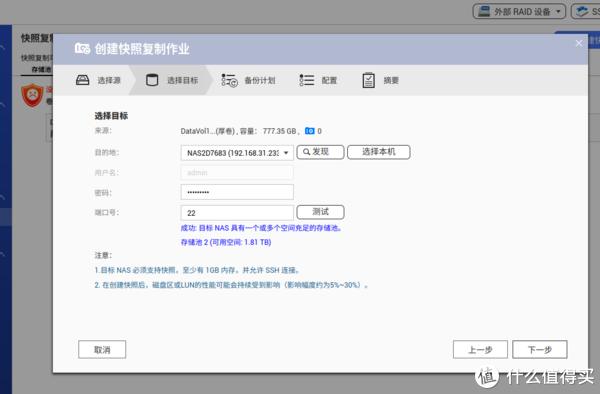Click the 测试 connection button
Viewport: 600px width, 394px height.
point(320,212)
